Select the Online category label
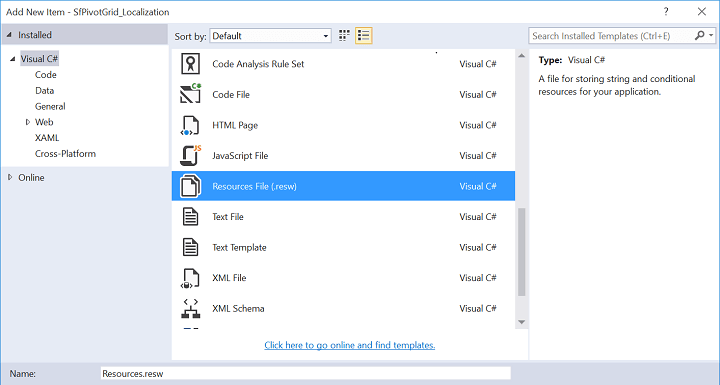Viewport: 720px width, 385px height. click(x=31, y=177)
